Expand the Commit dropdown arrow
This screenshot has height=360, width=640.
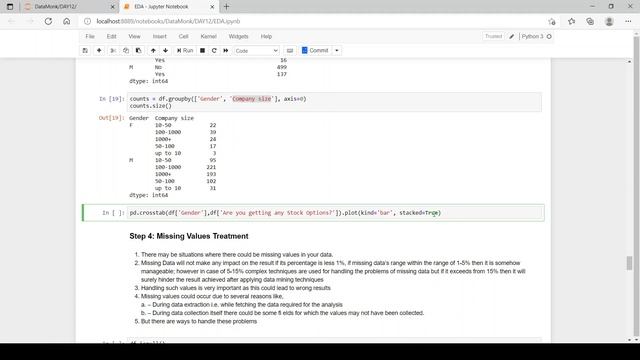(337, 51)
